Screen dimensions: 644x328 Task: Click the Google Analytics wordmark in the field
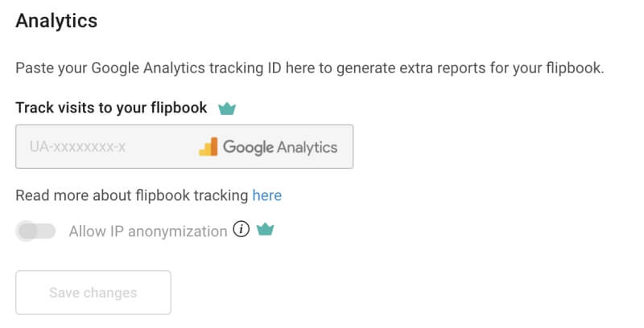tap(280, 147)
